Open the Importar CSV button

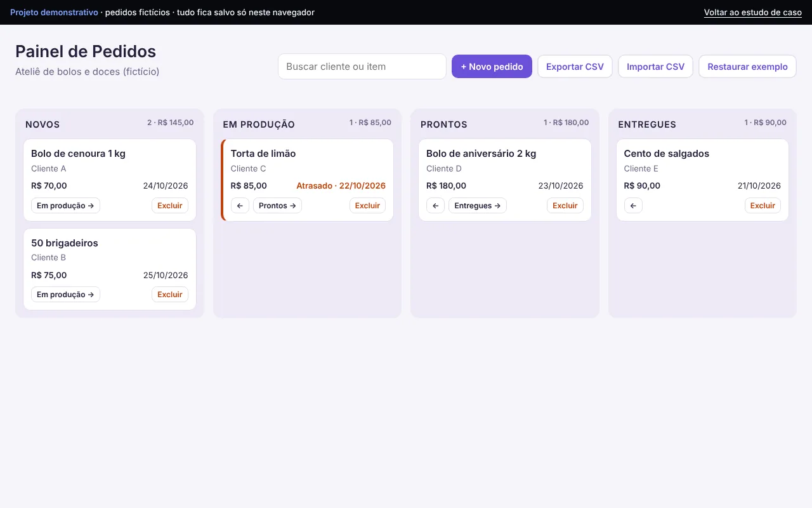pyautogui.click(x=655, y=67)
